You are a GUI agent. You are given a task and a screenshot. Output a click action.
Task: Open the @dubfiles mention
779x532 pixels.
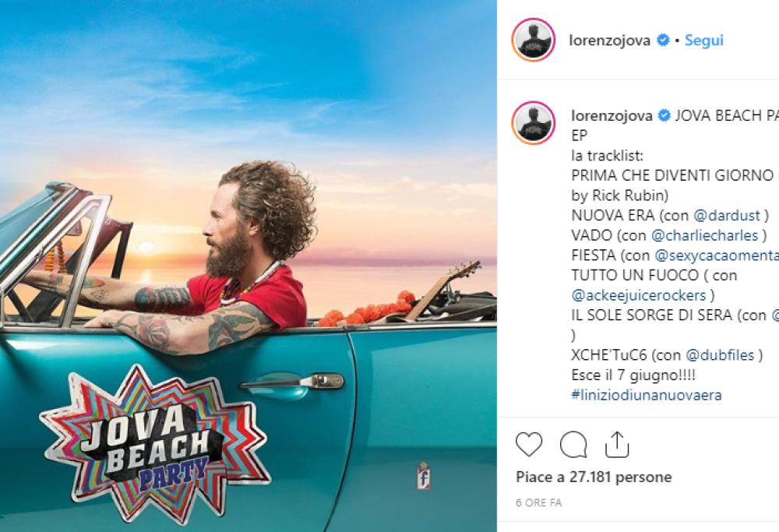tap(720, 355)
